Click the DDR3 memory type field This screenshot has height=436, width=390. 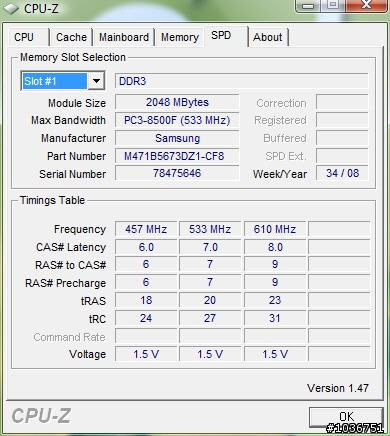(x=242, y=81)
